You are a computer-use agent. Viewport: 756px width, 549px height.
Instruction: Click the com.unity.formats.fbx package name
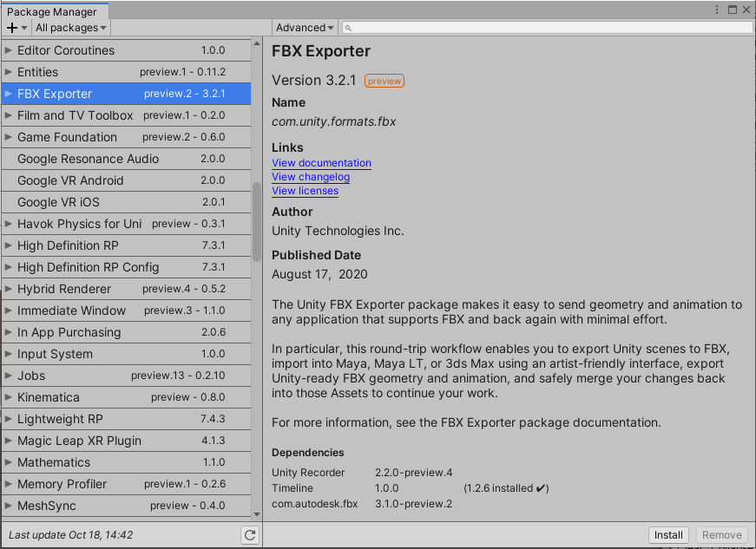click(333, 121)
